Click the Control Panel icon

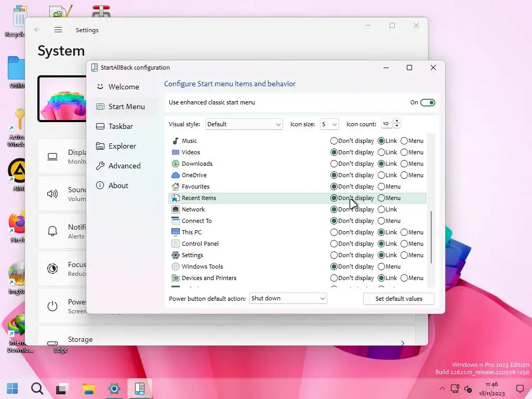[176, 244]
